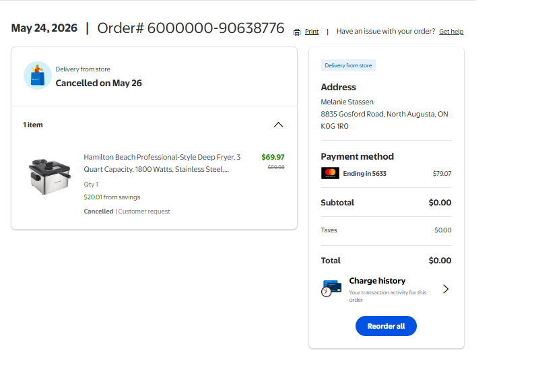Image resolution: width=534 pixels, height=392 pixels.
Task: Click the Charge history card icon
Action: click(331, 288)
